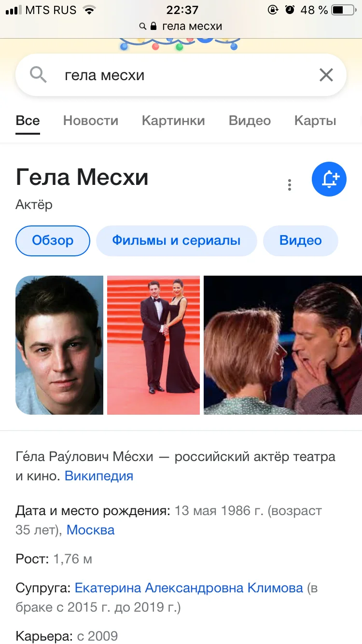
Task: Select Фильмы и сериалы chip
Action: (176, 240)
